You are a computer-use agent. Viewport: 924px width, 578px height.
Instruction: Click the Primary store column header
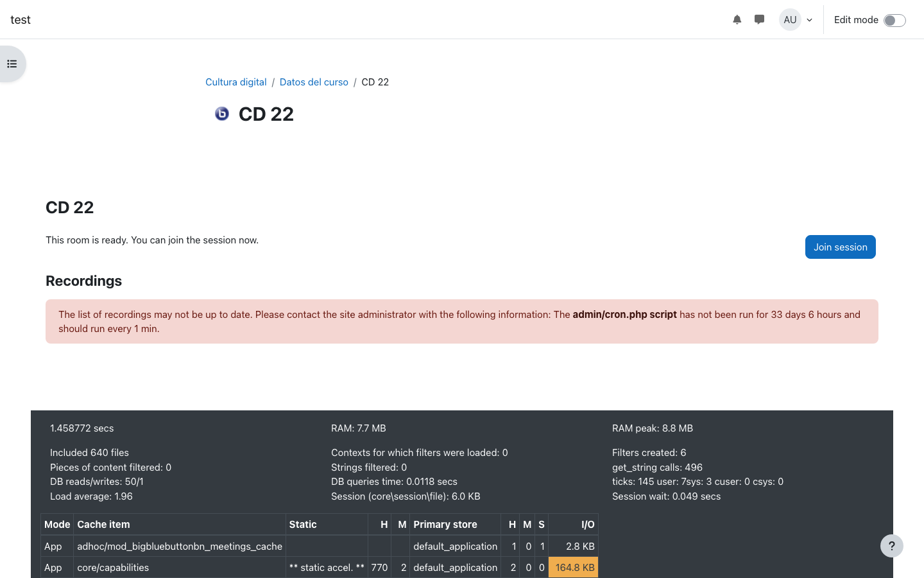pyautogui.click(x=445, y=525)
